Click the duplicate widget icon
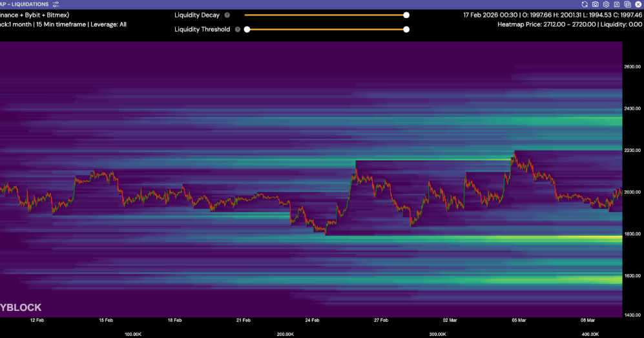The height and width of the screenshot is (338, 644). point(627,4)
